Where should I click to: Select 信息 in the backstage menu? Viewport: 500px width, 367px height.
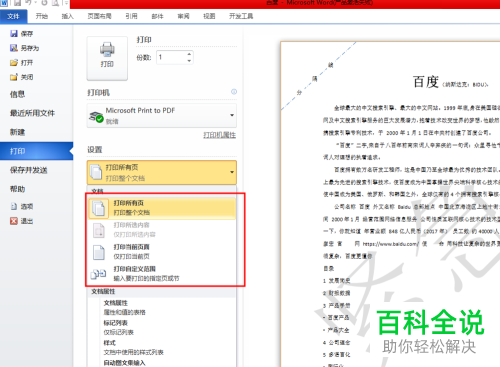point(17,94)
